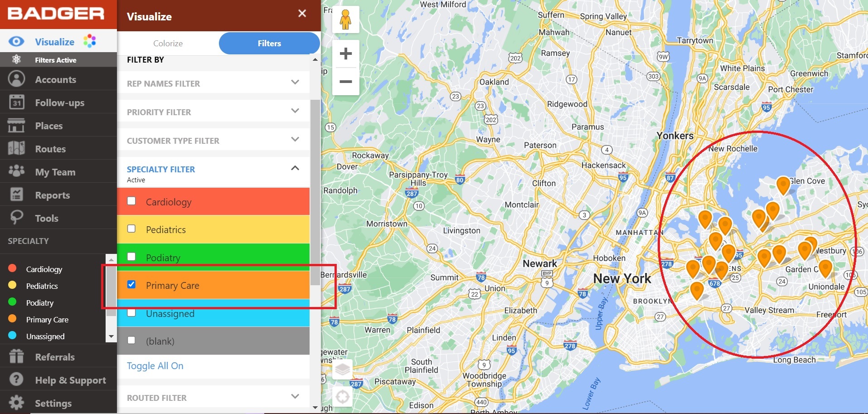The width and height of the screenshot is (868, 414).
Task: Expand the Customer Type Filter chevron
Action: (295, 139)
